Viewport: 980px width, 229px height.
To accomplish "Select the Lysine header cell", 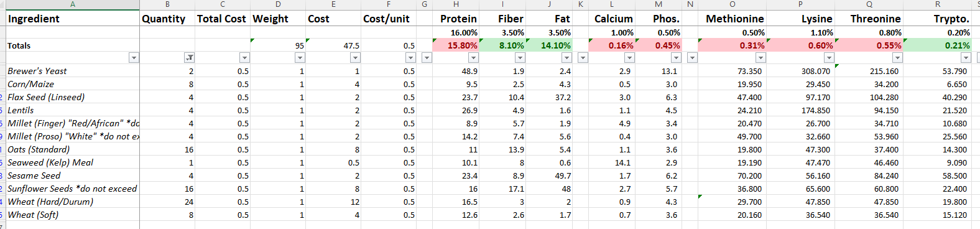I will [x=801, y=19].
